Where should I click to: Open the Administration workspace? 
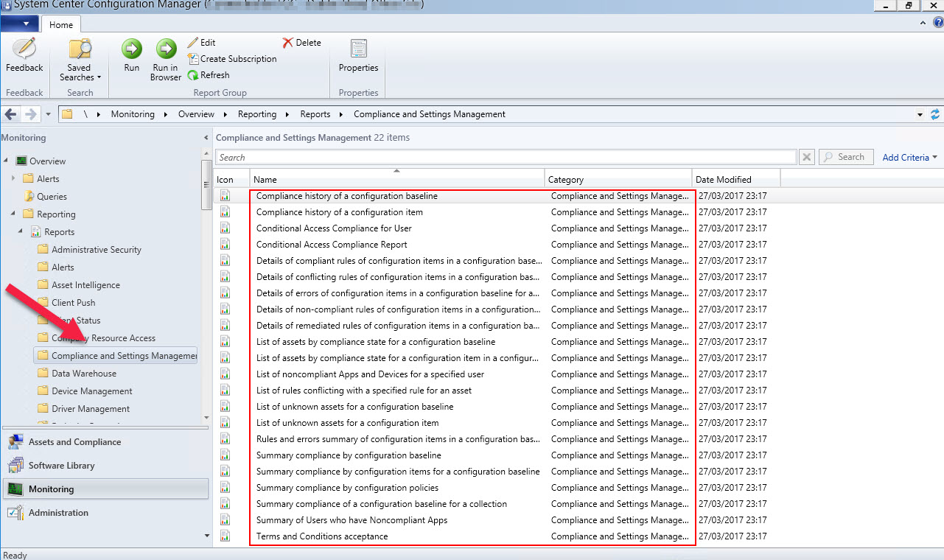click(x=58, y=513)
